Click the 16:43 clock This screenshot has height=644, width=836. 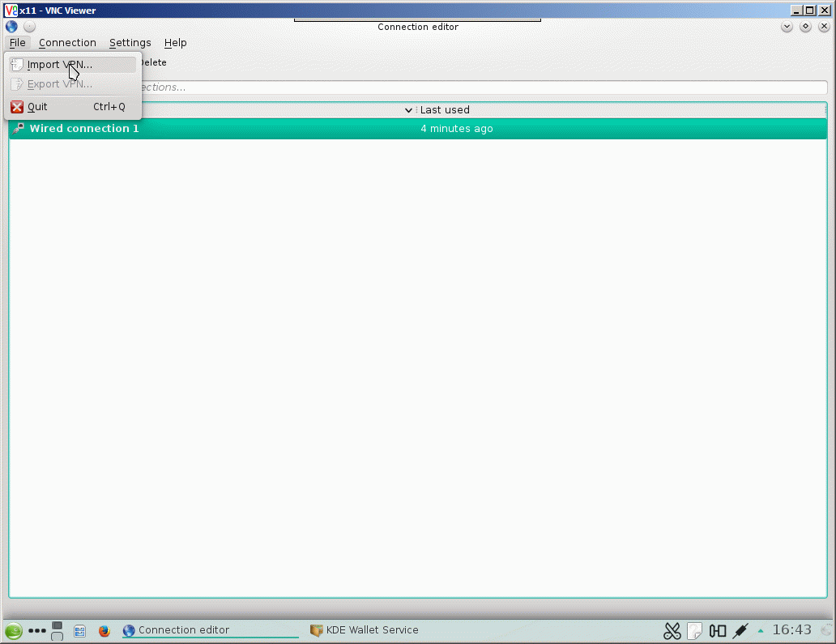[791, 630]
